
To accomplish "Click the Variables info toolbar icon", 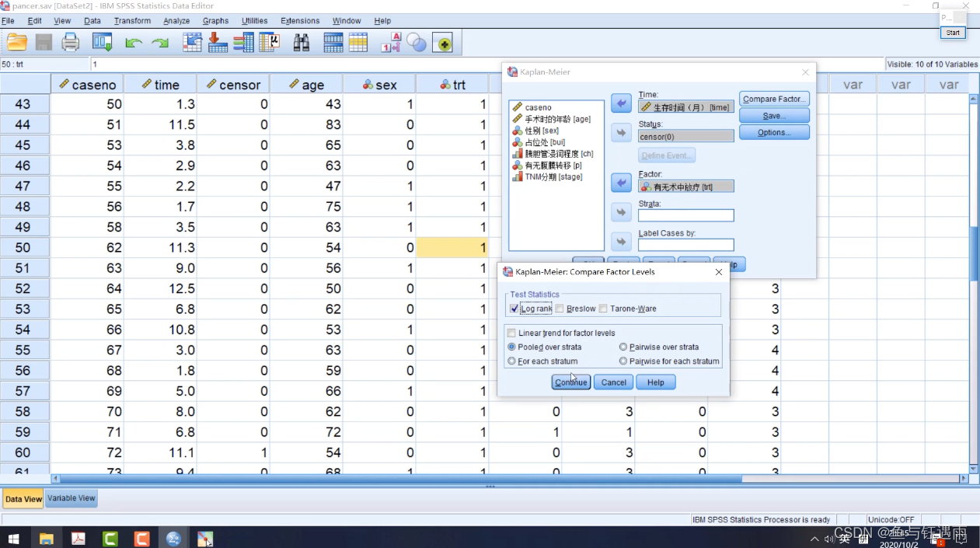I will pos(243,43).
